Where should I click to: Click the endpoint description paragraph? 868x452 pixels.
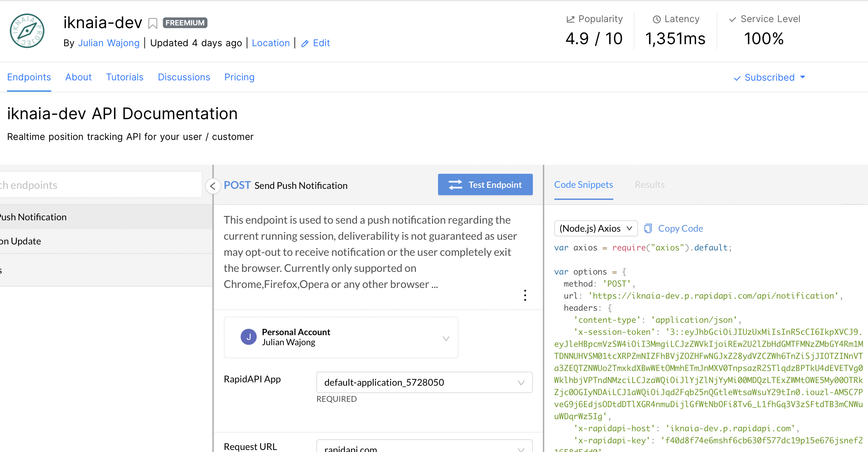coord(370,252)
